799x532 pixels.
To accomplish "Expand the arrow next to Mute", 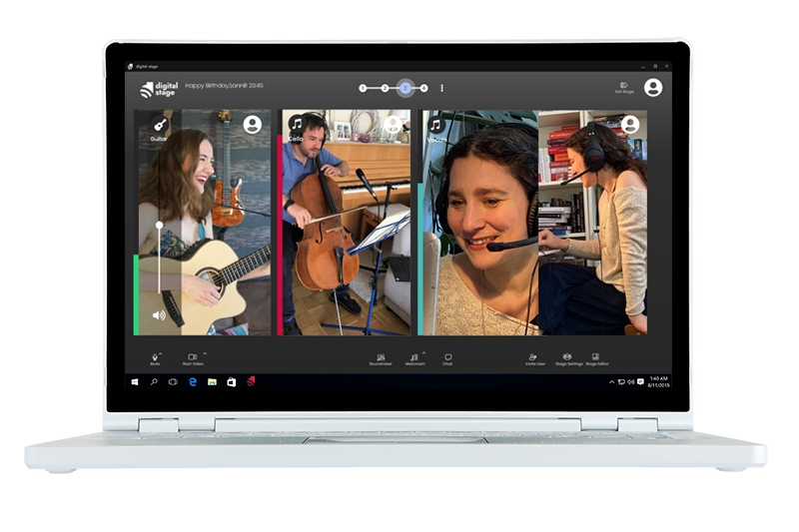I will 162,353.
